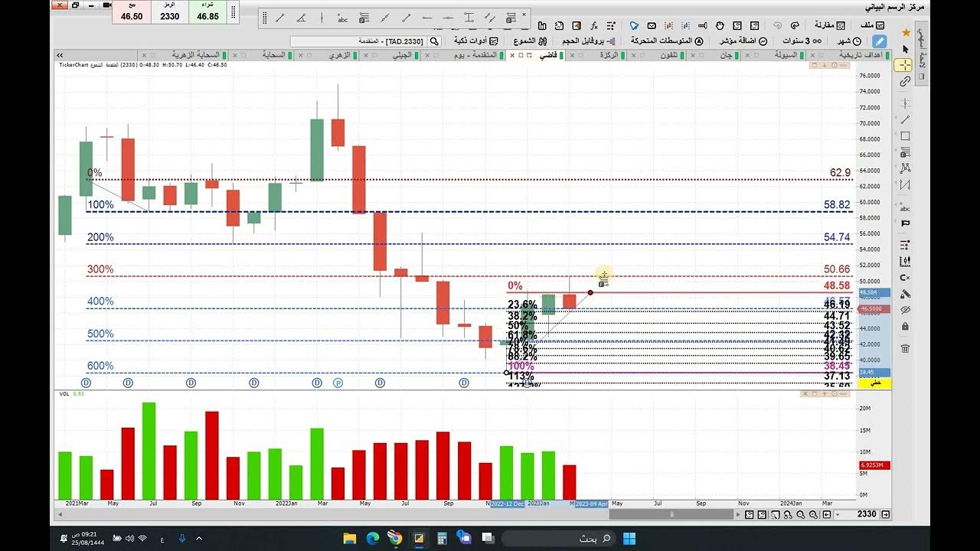
Task: Expand the المتوسطات المتحركة moving averages menu
Action: (667, 41)
